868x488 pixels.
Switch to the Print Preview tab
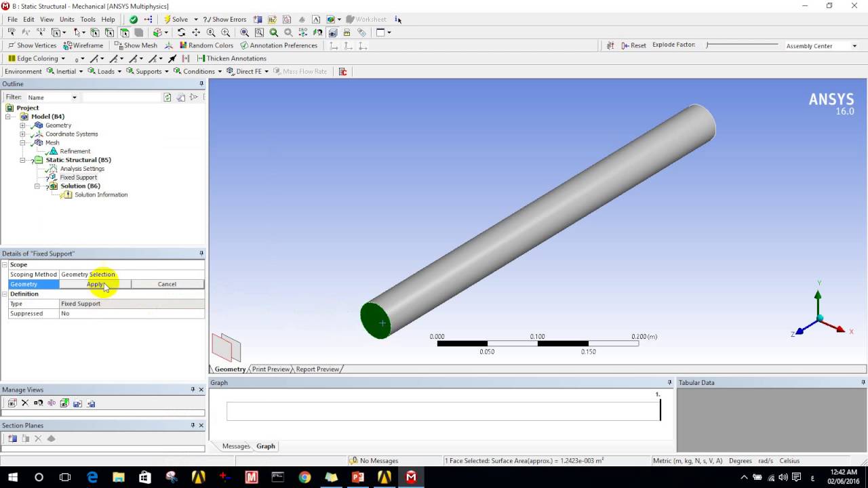point(271,369)
